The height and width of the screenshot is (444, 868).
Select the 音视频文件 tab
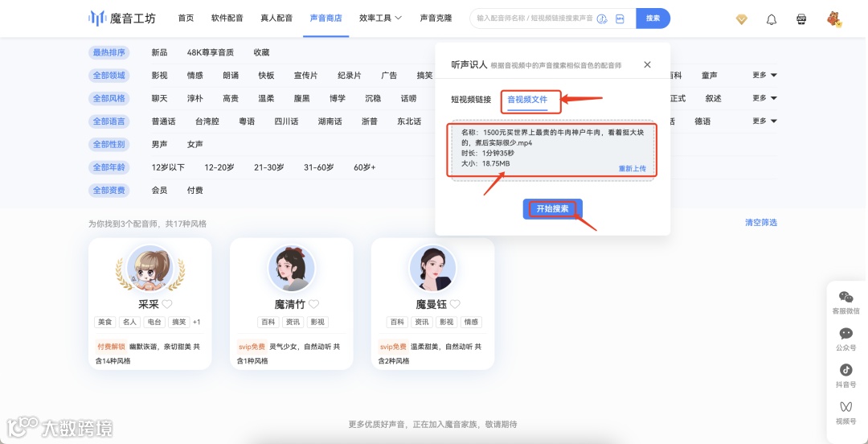(x=527, y=100)
